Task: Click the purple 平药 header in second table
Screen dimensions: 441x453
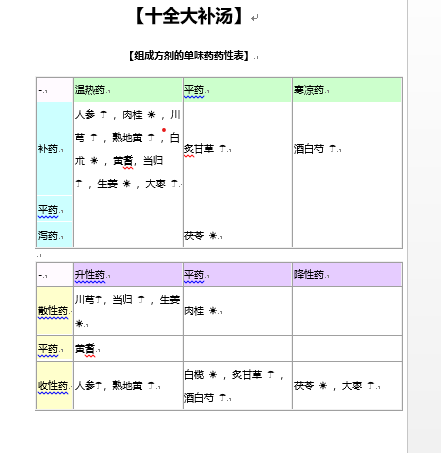Action: 237,275
